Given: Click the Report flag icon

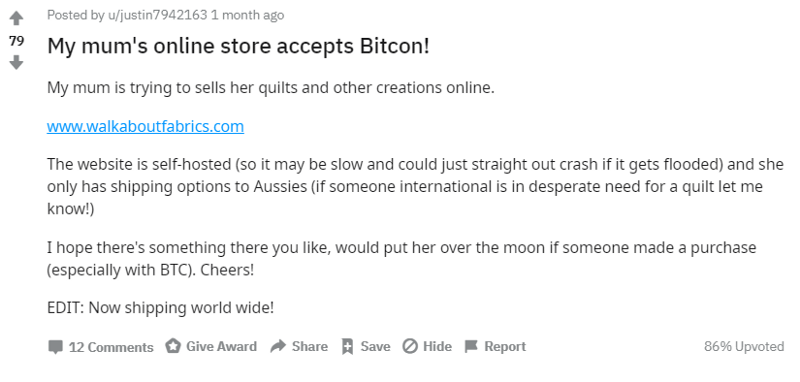Looking at the screenshot, I should click(471, 347).
